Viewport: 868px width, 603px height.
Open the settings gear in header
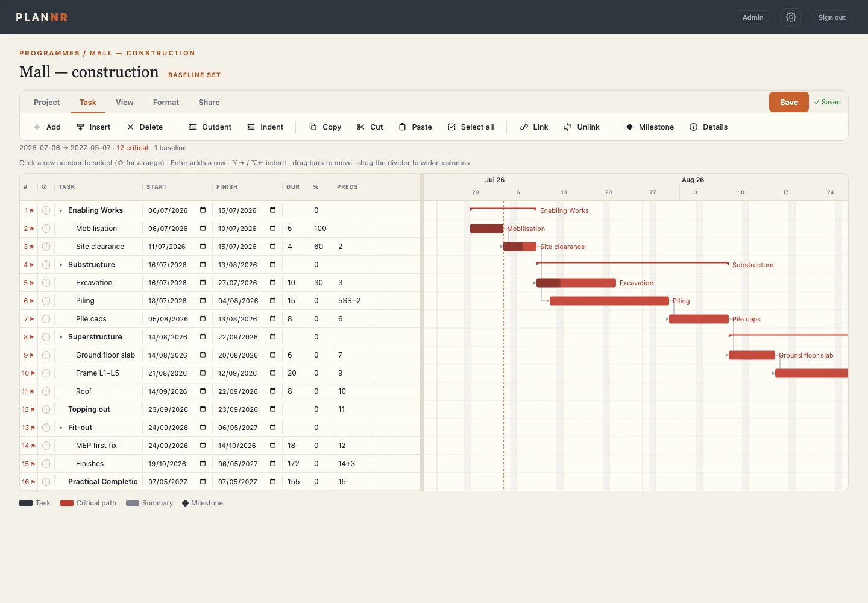[791, 17]
